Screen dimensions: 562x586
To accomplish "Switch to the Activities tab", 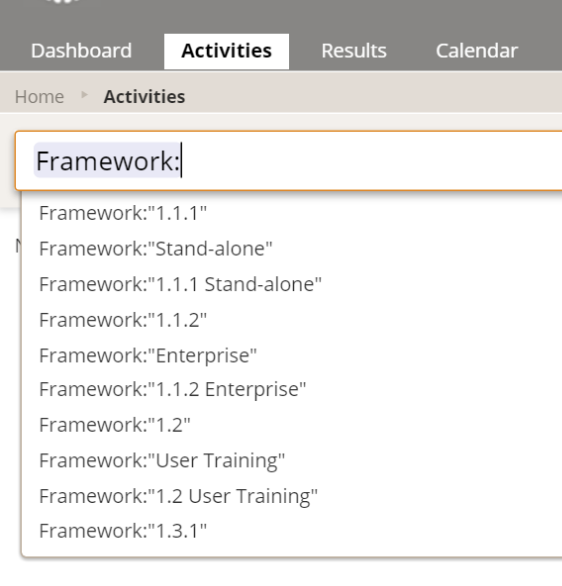I will [x=226, y=51].
